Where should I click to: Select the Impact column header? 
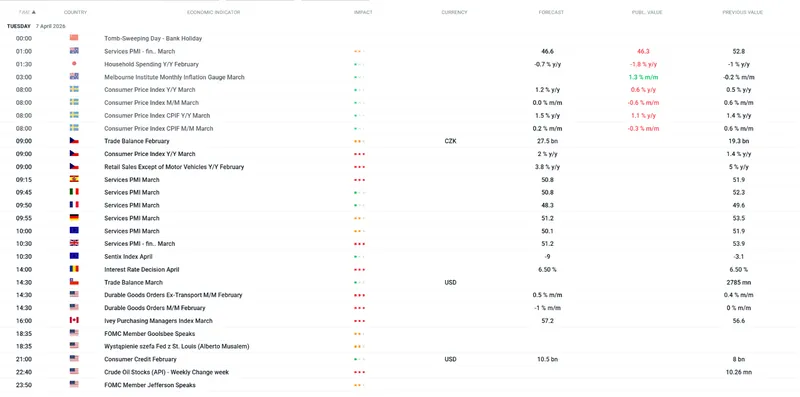click(363, 12)
